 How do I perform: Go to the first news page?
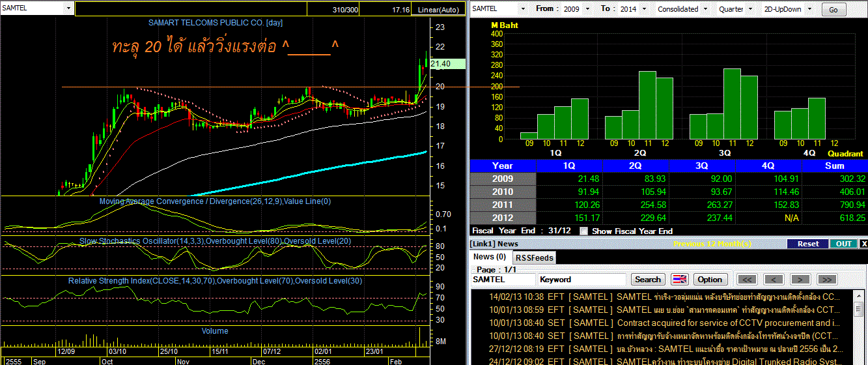pyautogui.click(x=747, y=280)
